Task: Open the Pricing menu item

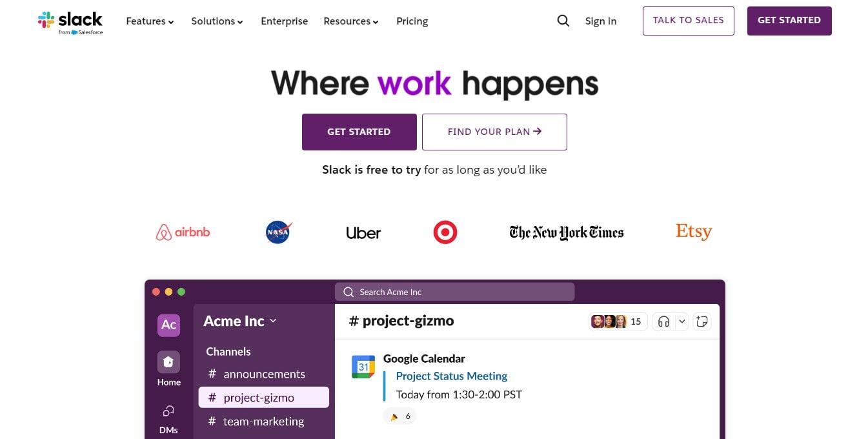Action: coord(412,21)
